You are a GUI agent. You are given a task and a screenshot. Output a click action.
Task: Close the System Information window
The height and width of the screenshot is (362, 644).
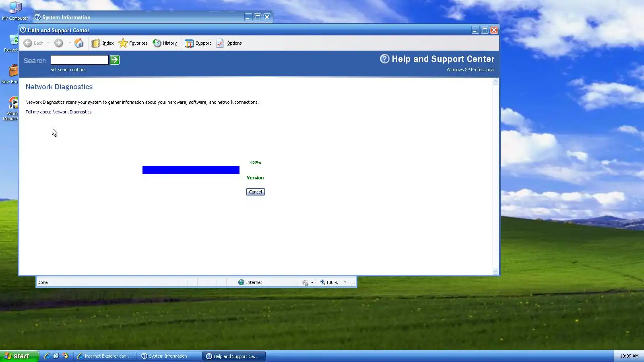(x=267, y=17)
